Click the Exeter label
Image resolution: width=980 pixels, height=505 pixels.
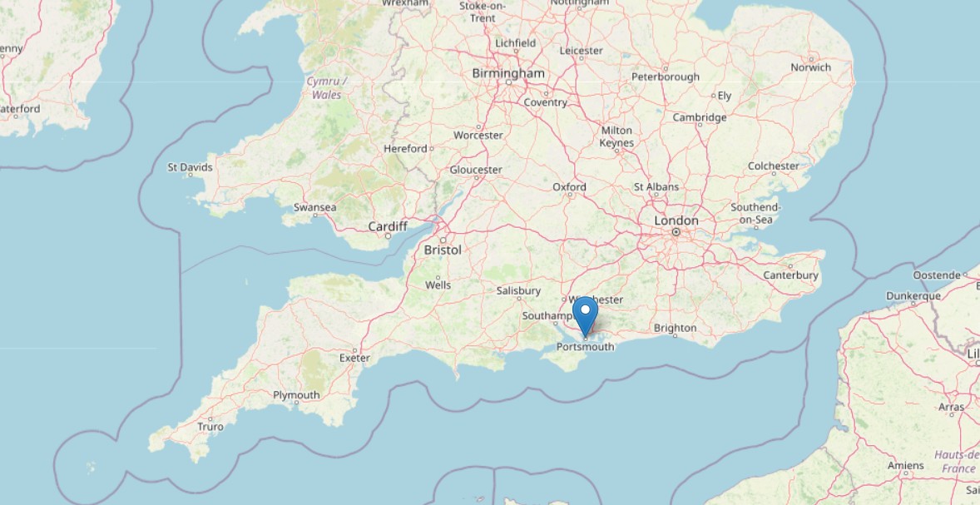pos(354,358)
